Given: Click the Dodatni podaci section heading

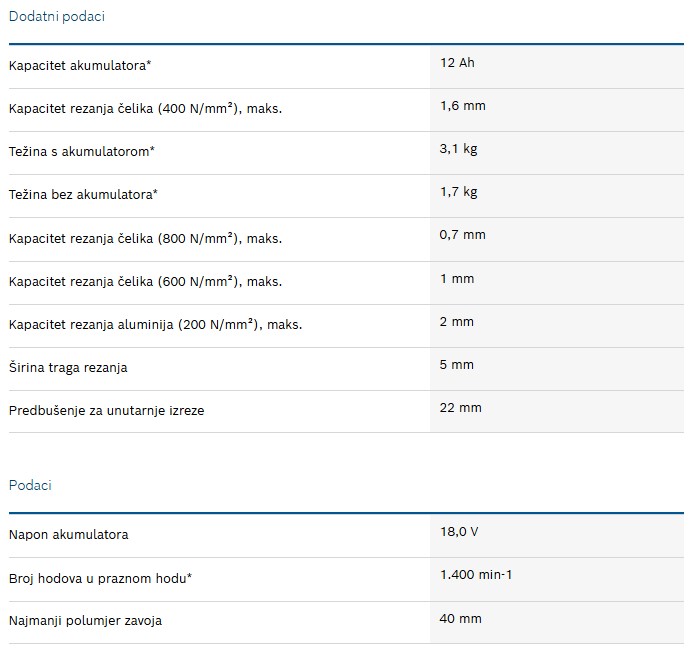Looking at the screenshot, I should (x=57, y=16).
